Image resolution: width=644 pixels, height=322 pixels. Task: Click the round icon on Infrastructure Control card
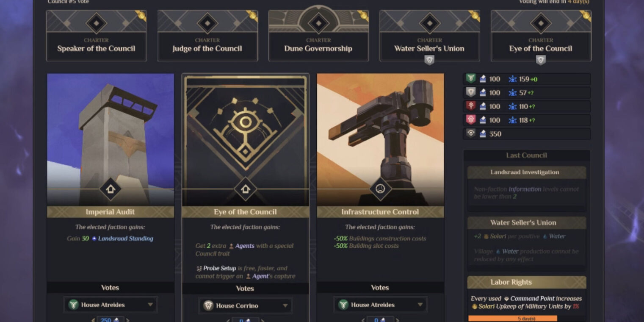[x=380, y=189]
